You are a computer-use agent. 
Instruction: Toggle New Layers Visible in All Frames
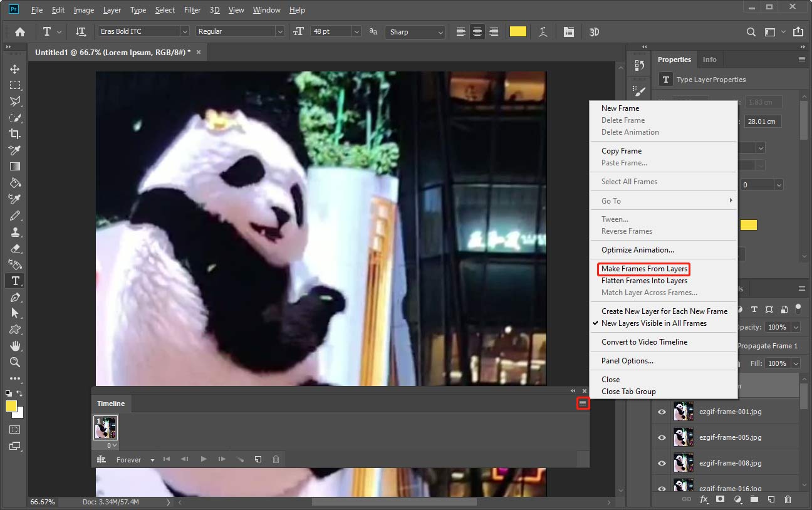653,323
